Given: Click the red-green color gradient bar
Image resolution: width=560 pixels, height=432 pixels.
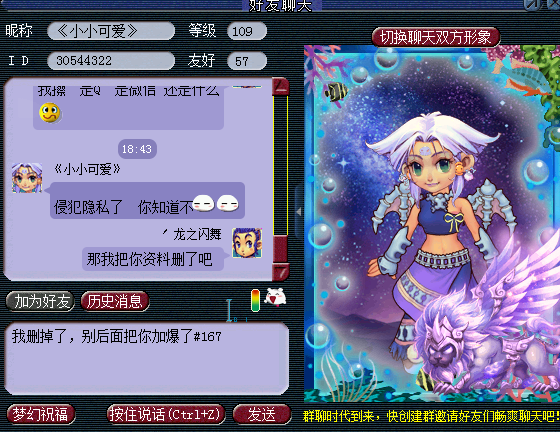Looking at the screenshot, I should point(255,300).
